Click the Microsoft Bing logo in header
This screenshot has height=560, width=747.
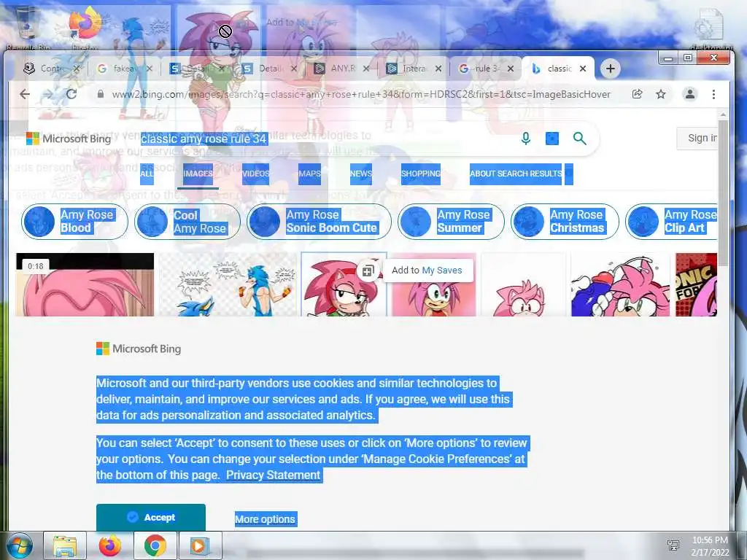[x=69, y=139]
